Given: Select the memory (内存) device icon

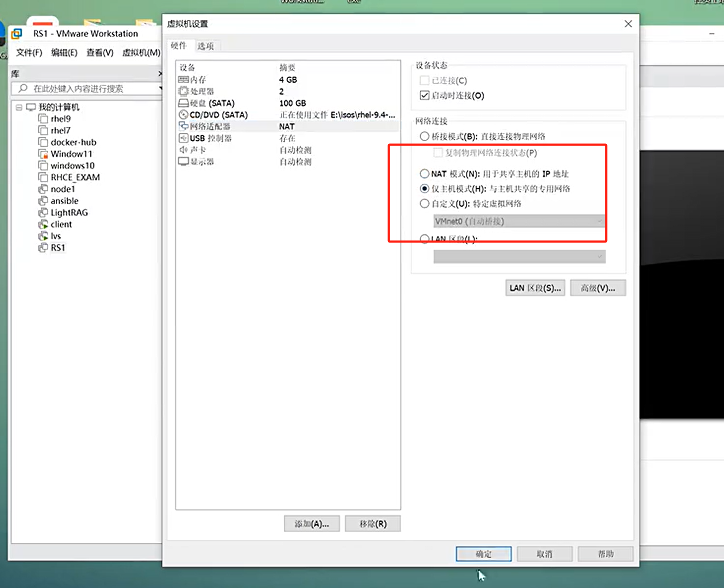Looking at the screenshot, I should click(x=183, y=80).
